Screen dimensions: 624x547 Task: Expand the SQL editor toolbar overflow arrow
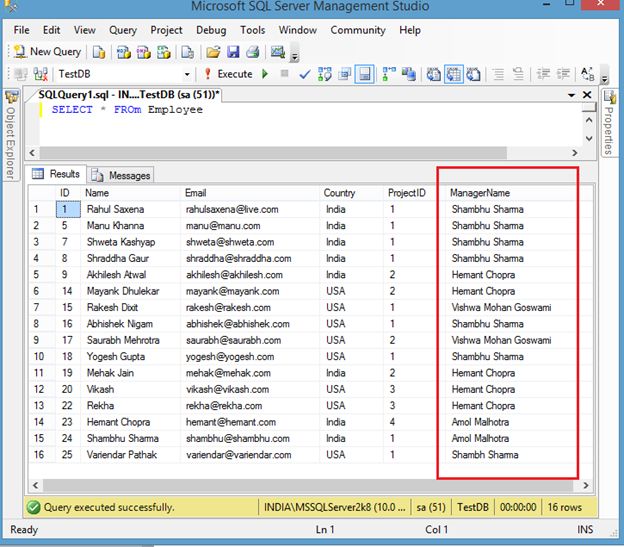point(605,75)
